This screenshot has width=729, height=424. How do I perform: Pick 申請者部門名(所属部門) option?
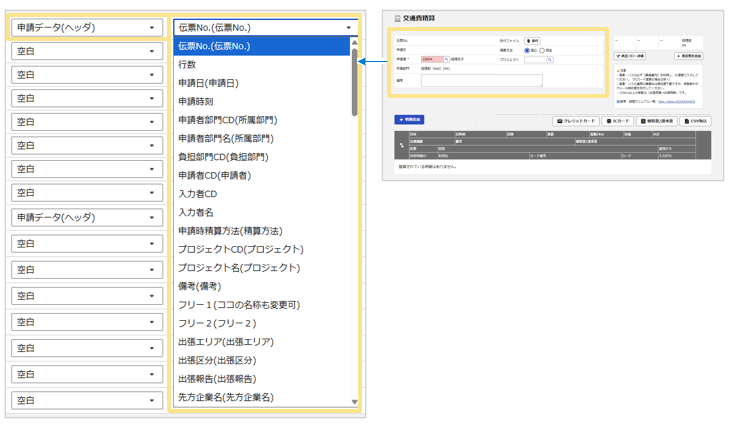(262, 139)
